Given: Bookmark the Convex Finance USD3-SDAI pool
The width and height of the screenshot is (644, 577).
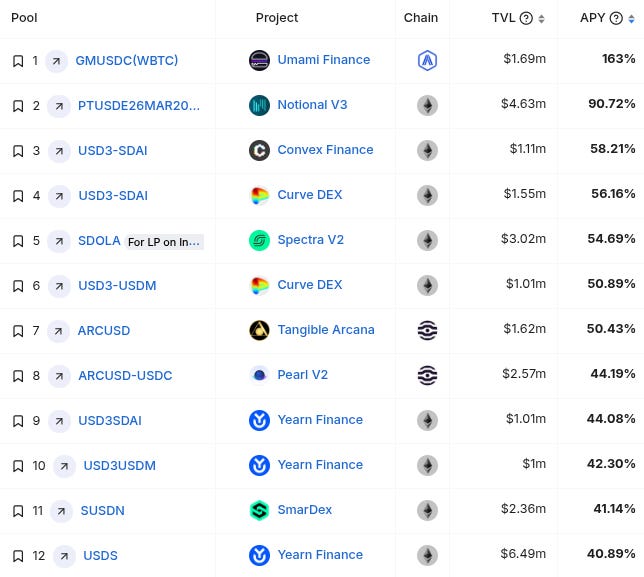Looking at the screenshot, I should pos(18,151).
